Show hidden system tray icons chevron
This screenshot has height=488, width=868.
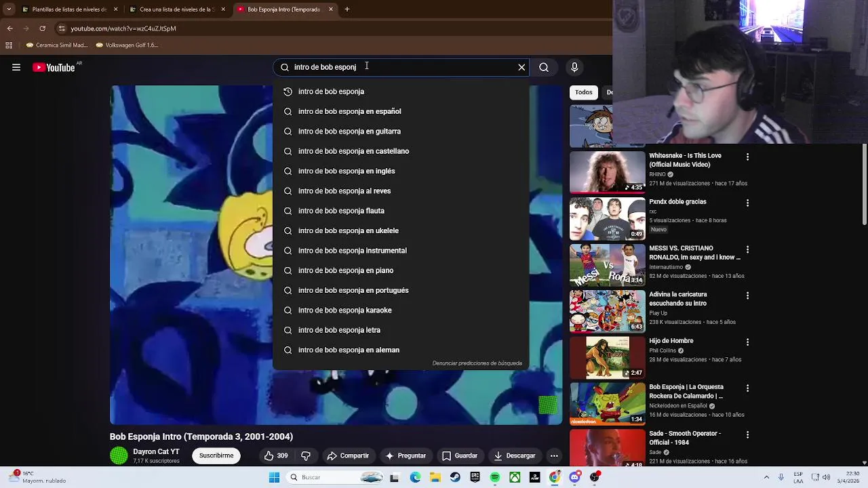pyautogui.click(x=766, y=477)
